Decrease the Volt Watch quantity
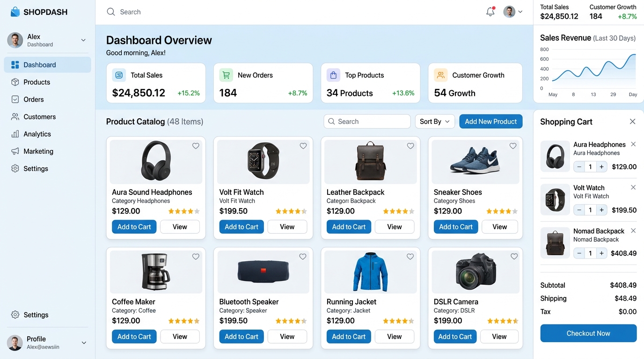The height and width of the screenshot is (359, 644). tap(579, 210)
